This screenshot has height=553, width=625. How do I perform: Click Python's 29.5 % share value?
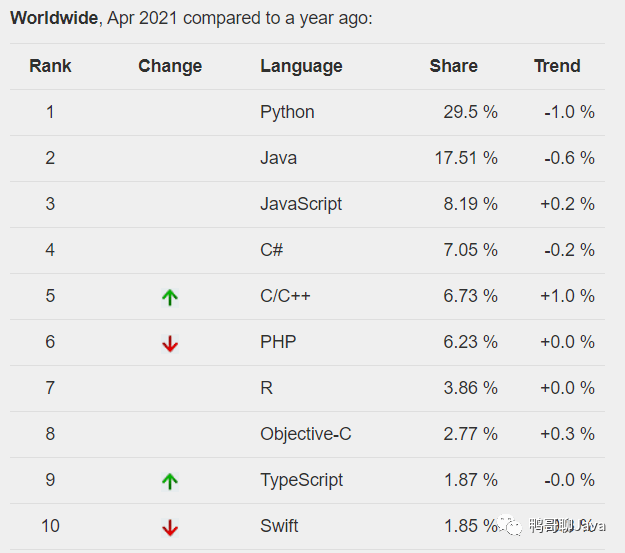coord(470,112)
